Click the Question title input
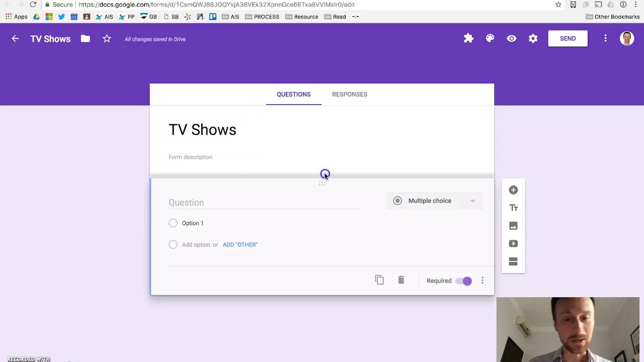Viewport: 644px width, 362px height. (x=265, y=203)
